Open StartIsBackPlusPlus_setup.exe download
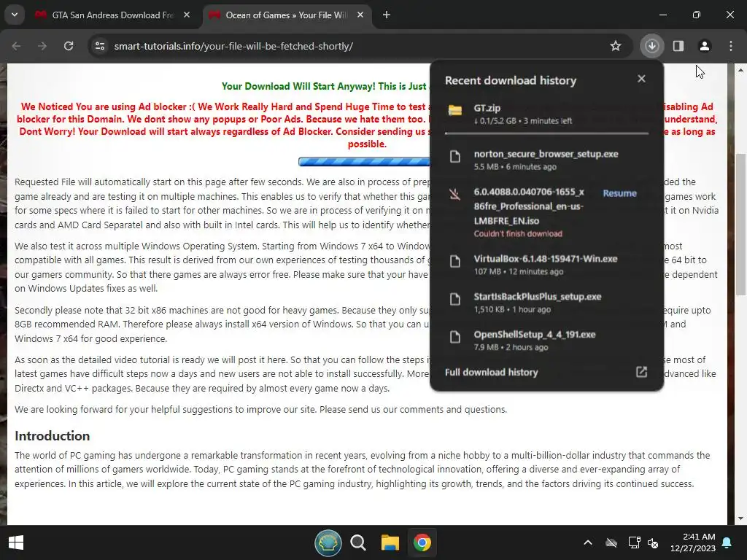The image size is (747, 560). point(546,303)
